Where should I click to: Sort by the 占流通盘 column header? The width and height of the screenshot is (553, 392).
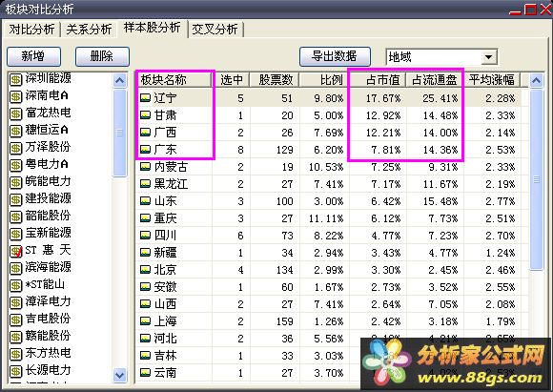click(435, 80)
